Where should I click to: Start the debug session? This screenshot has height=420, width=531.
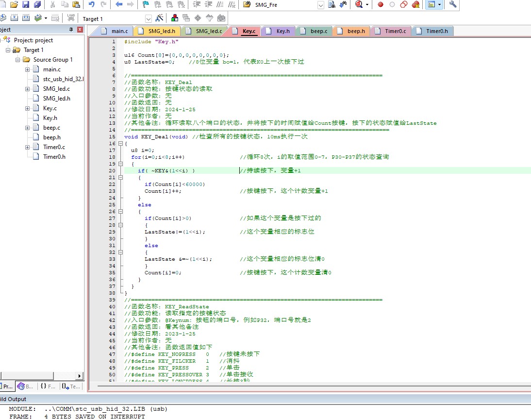[x=359, y=4]
